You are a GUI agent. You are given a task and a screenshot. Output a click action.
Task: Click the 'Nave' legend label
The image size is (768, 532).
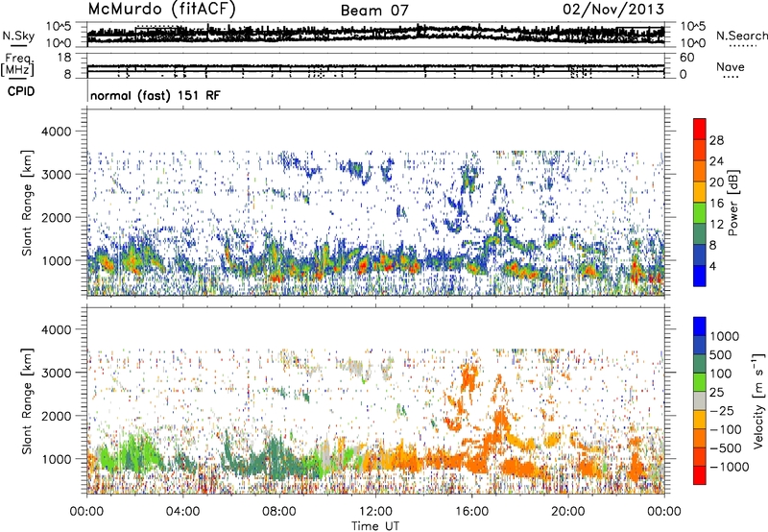(730, 66)
